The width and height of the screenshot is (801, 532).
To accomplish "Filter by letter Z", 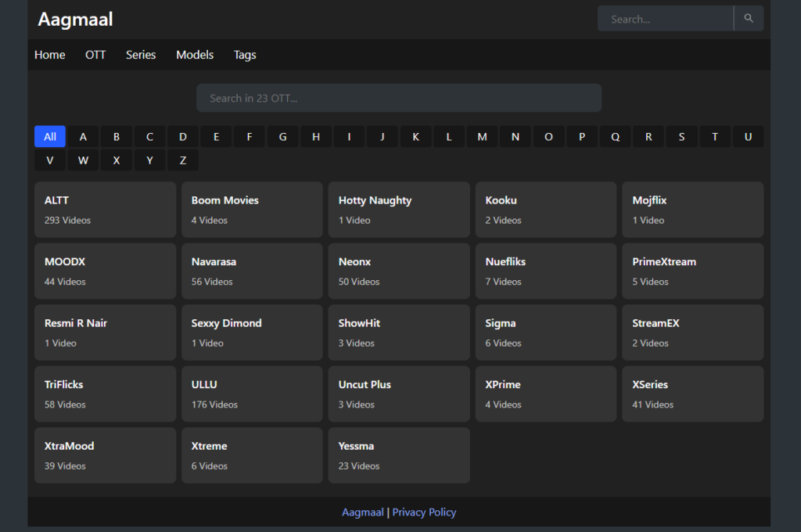I will click(x=183, y=160).
